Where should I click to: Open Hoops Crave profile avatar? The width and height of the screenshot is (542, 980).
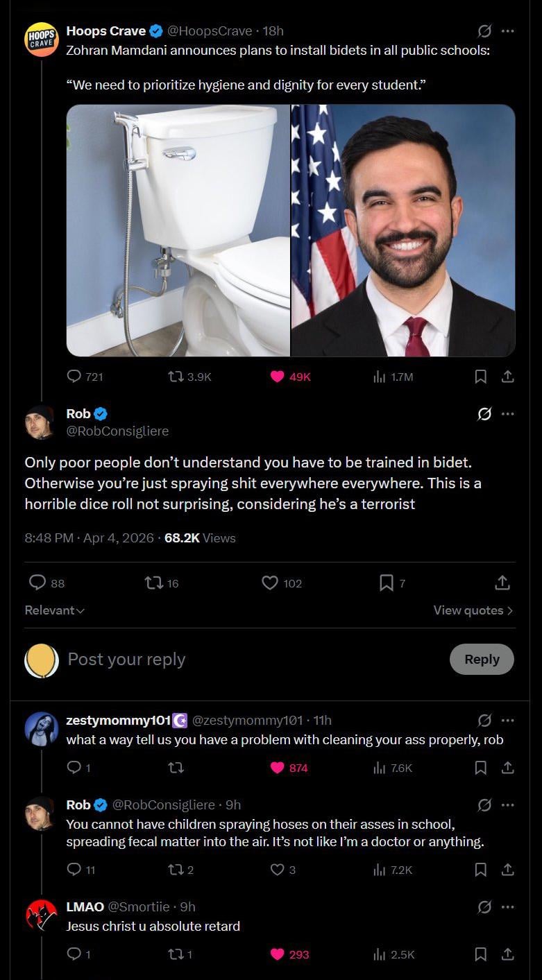pyautogui.click(x=42, y=39)
